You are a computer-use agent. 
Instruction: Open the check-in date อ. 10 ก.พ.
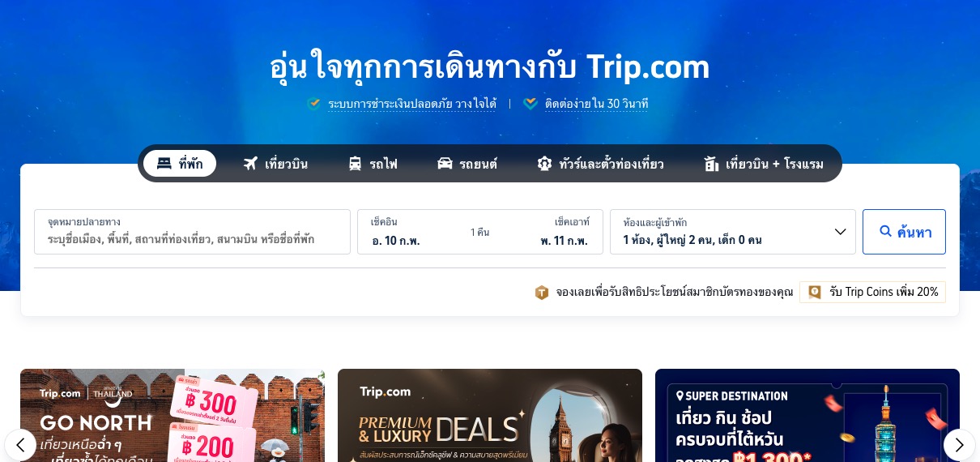pos(396,241)
